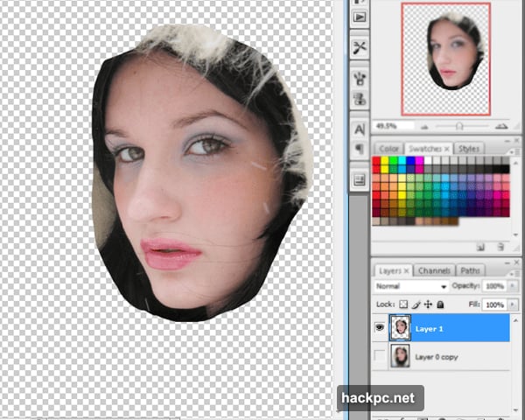Image resolution: width=525 pixels, height=420 pixels.
Task: Open the Opacity slider arrow
Action: 512,286
